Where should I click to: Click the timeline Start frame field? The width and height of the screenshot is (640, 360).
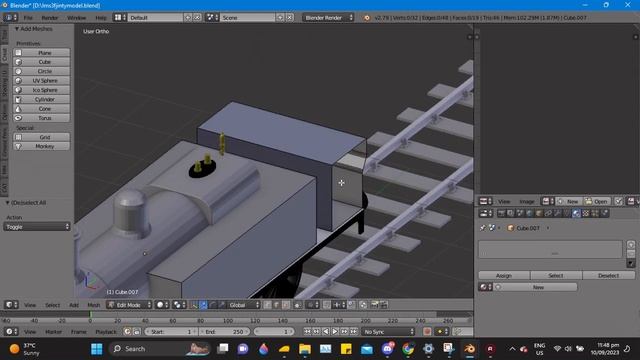[x=172, y=332]
